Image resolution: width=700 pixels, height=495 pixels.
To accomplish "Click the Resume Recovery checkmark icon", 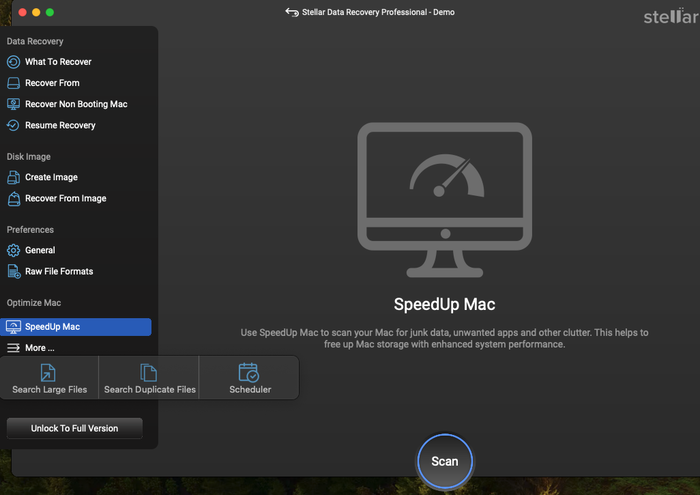I will coord(13,125).
